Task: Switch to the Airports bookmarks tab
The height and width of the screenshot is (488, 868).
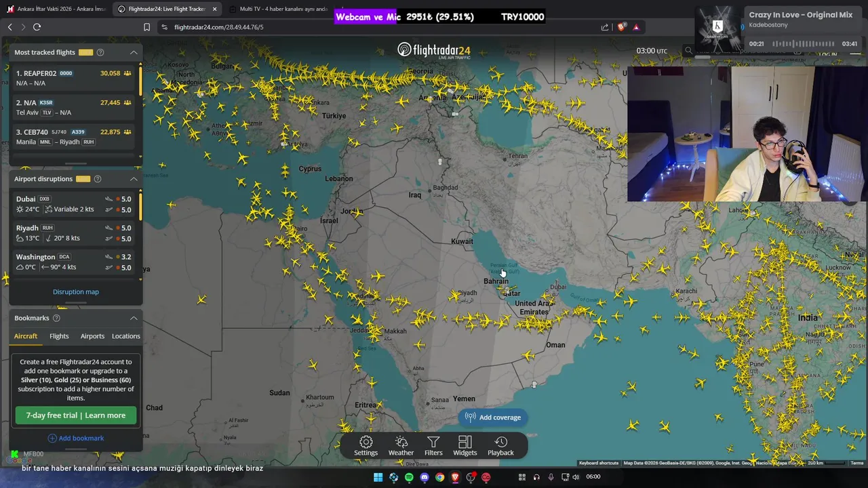Action: pos(92,336)
